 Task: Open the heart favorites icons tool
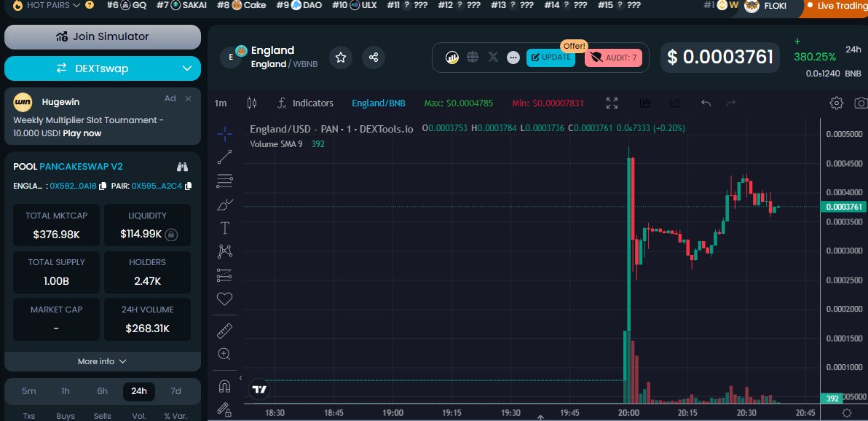[224, 299]
